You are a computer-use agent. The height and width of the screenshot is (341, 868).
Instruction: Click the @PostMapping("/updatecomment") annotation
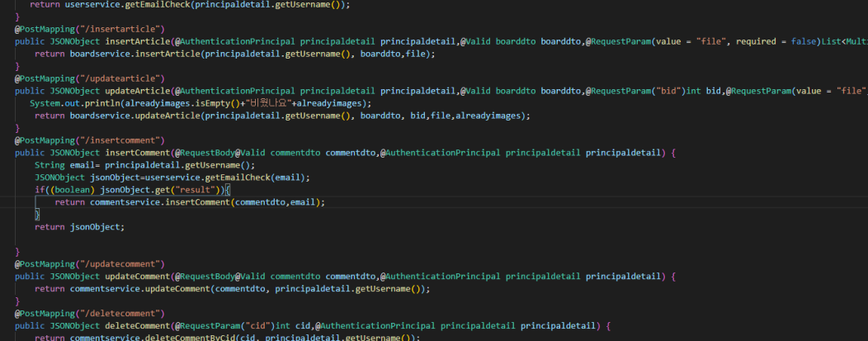coord(90,264)
